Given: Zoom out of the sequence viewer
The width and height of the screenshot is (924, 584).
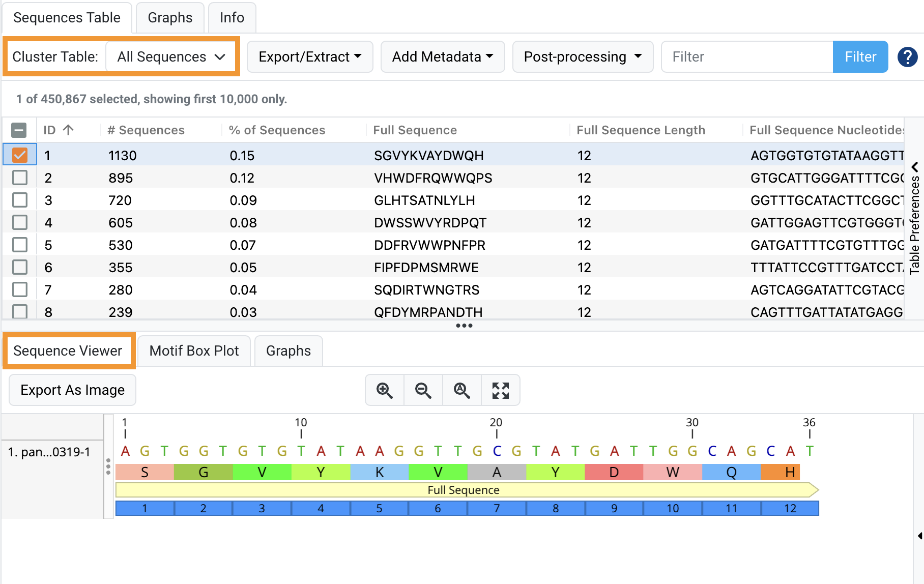Looking at the screenshot, I should click(x=423, y=391).
